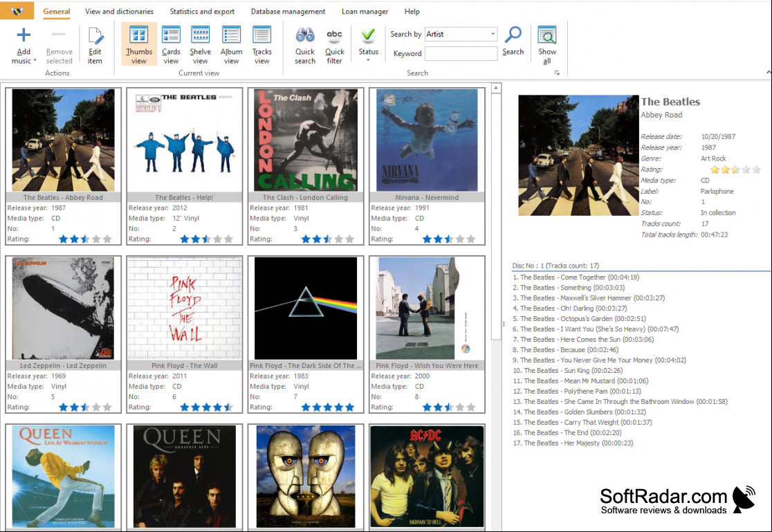Select track Come Together

coord(576,277)
